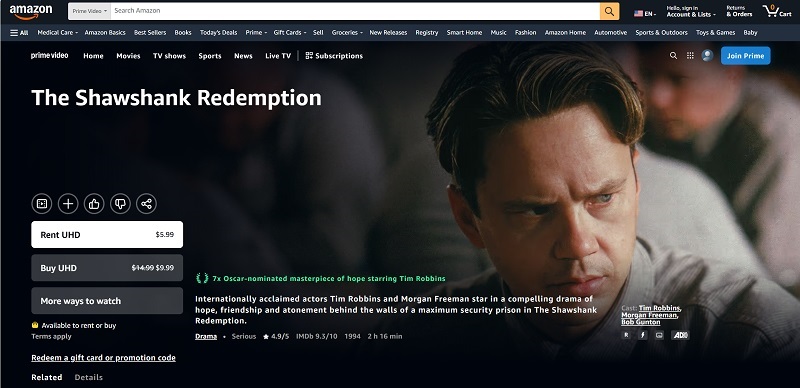Click the subtitles badge icon
The height and width of the screenshot is (388, 800).
[659, 335]
